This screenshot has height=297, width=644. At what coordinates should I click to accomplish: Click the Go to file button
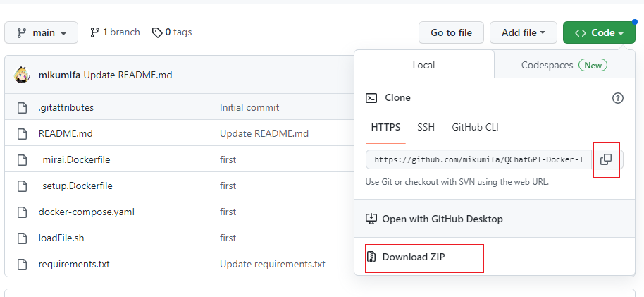pyautogui.click(x=451, y=33)
